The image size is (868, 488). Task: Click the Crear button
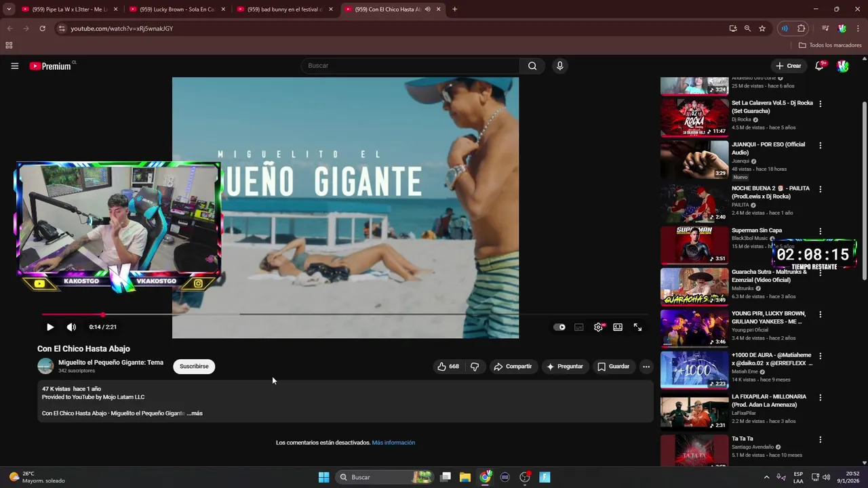[789, 66]
